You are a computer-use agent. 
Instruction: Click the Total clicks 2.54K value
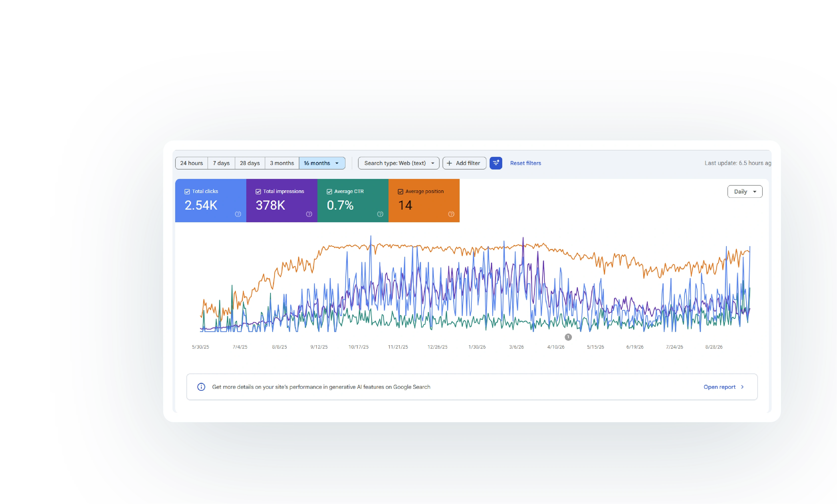[201, 205]
